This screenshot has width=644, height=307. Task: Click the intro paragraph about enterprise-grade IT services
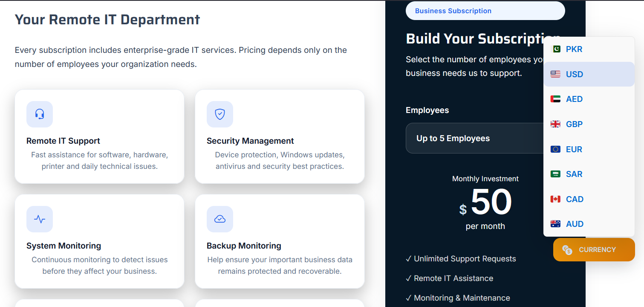[x=181, y=57]
